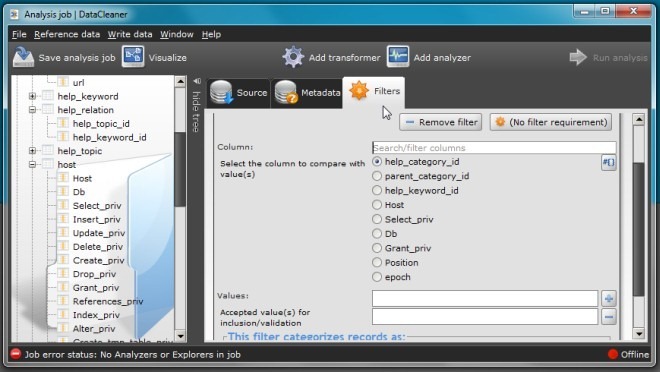Select the Delete_priv column in tree
660x372 pixels.
point(98,247)
